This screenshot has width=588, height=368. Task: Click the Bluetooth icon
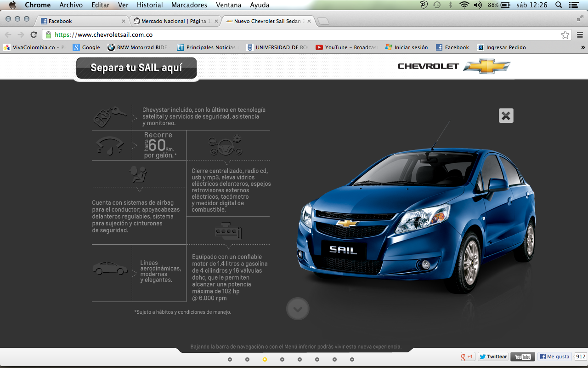(451, 5)
